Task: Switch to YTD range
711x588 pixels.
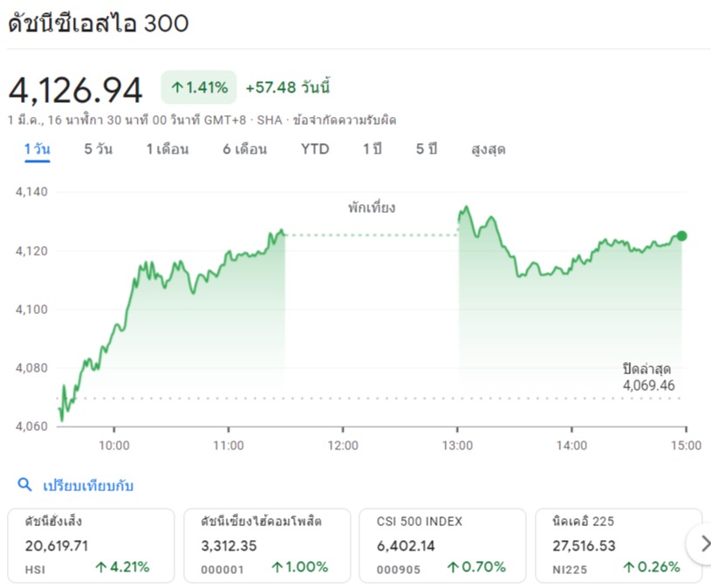Action: [315, 149]
